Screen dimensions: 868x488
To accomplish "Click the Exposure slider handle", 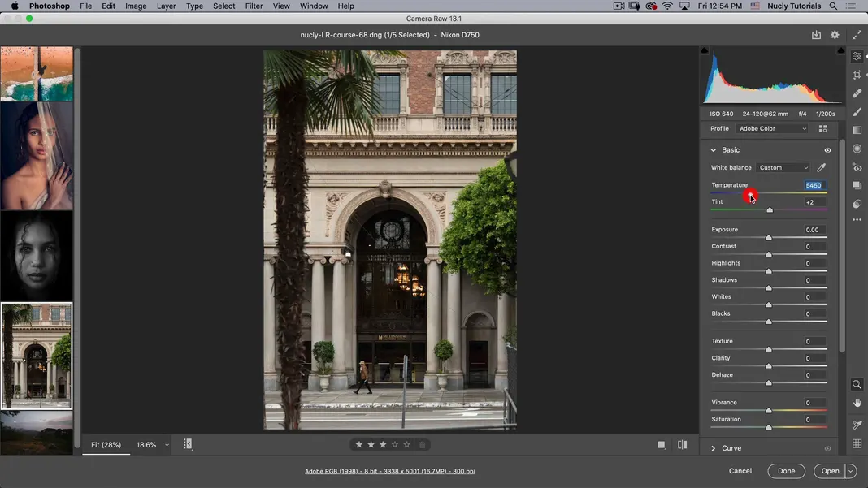I will (x=768, y=237).
